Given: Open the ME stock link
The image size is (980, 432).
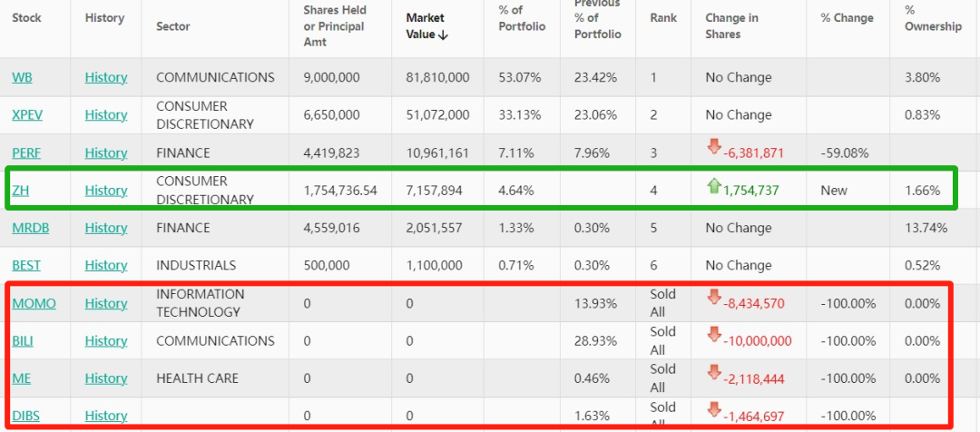Looking at the screenshot, I should pos(21,378).
